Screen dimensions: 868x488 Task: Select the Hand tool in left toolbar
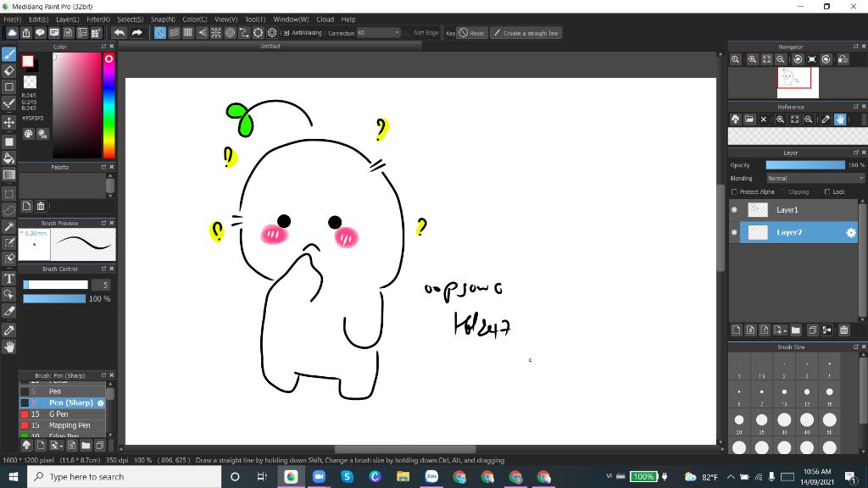click(8, 347)
